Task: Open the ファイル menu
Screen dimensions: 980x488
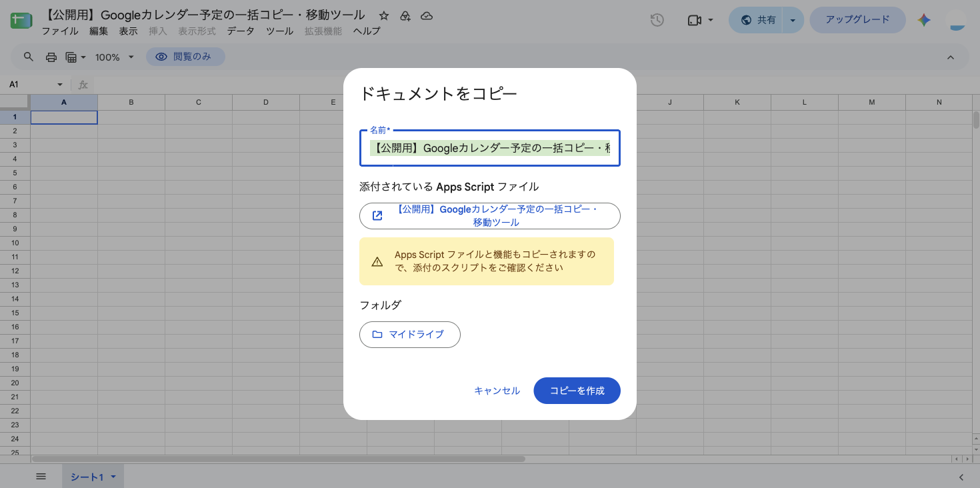Action: [x=60, y=31]
